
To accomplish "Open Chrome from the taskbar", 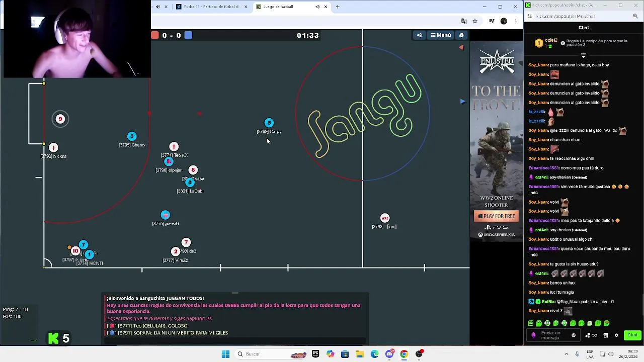I will point(404,354).
